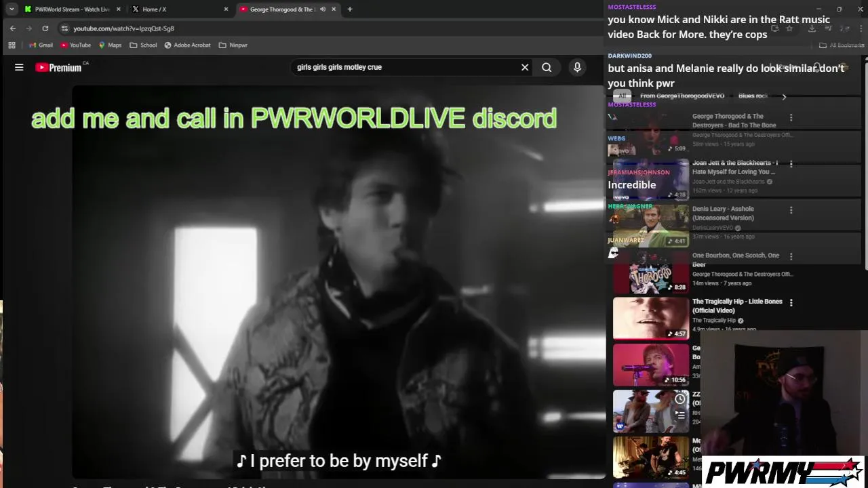Open the All Bookmarks folder
Screen dimensions: 868x488
click(x=842, y=45)
